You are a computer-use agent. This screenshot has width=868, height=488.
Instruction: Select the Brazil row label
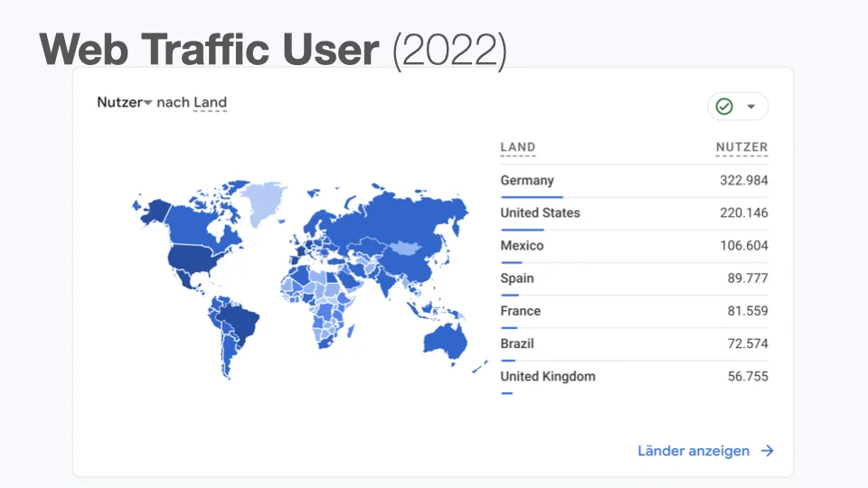click(517, 343)
